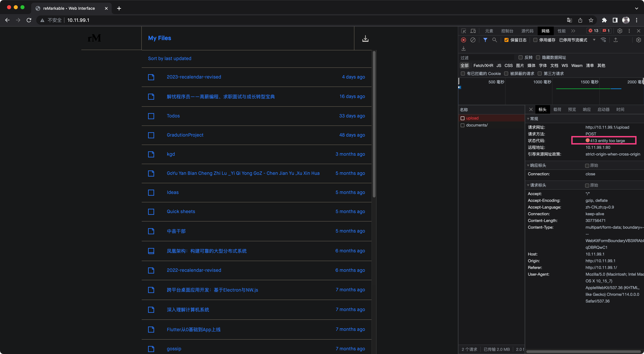The image size is (644, 354).
Task: Clear the network log
Action: coord(473,40)
